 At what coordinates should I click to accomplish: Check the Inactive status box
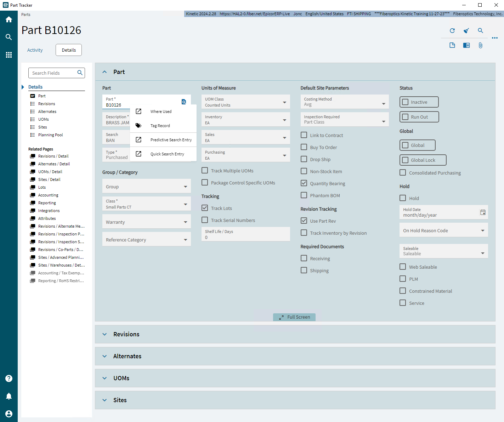click(x=406, y=102)
